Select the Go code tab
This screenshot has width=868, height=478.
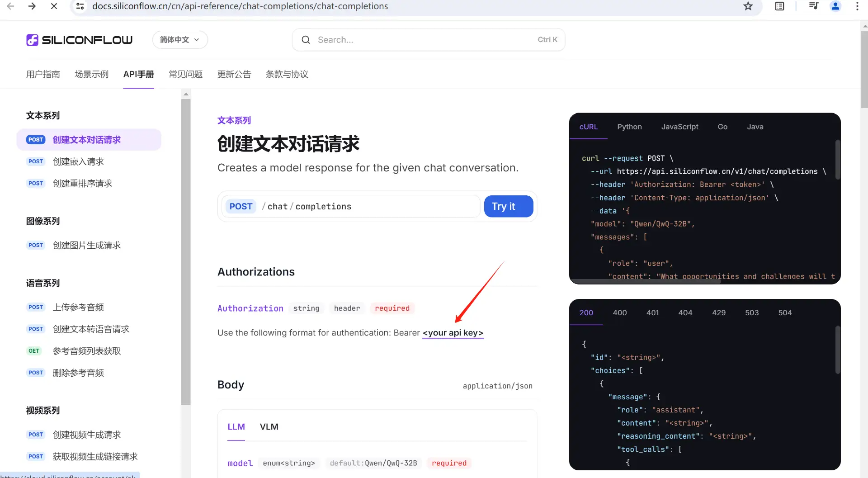pos(723,127)
